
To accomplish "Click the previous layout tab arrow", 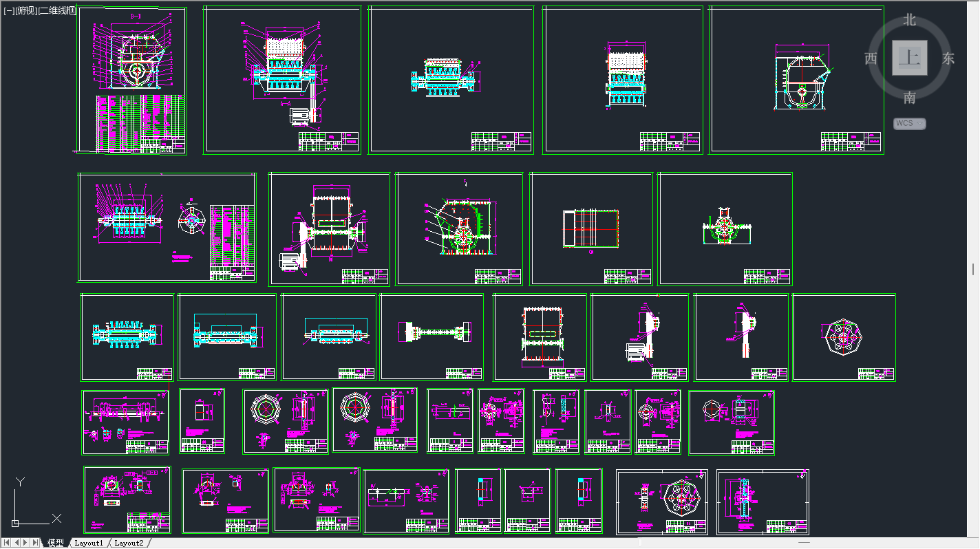I will pos(17,543).
